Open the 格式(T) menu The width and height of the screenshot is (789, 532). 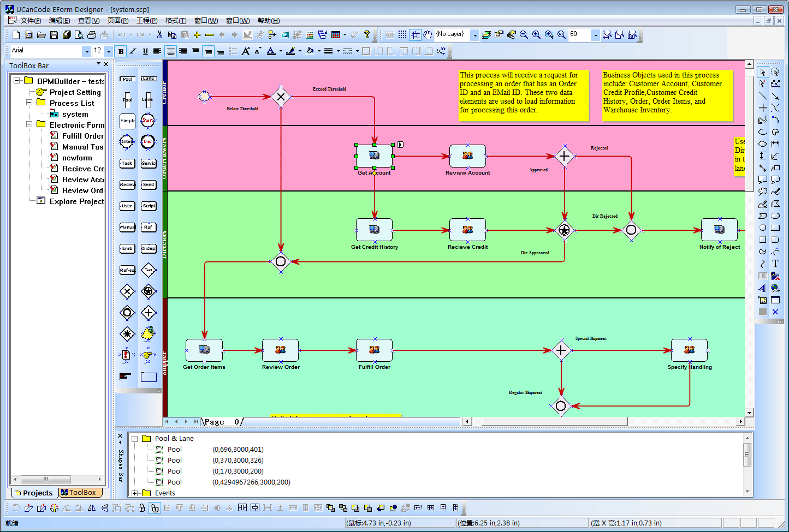click(175, 21)
